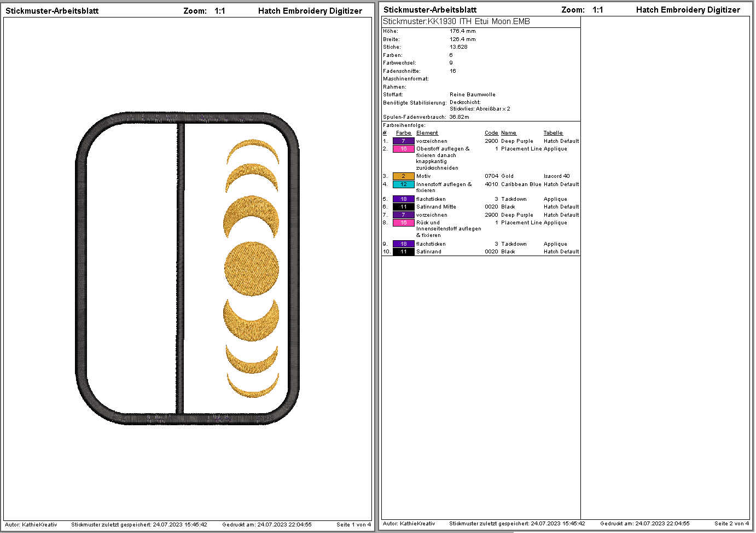Viewport: 756px width, 533px height.
Task: Click the Tabelle column header
Action: (x=553, y=133)
